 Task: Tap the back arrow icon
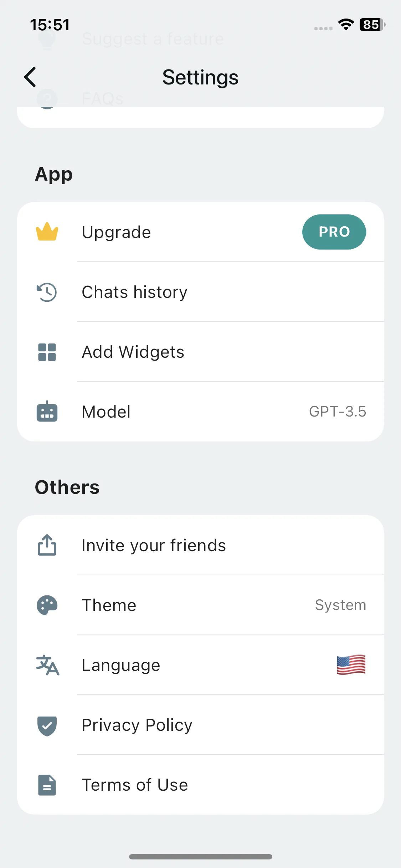point(30,77)
